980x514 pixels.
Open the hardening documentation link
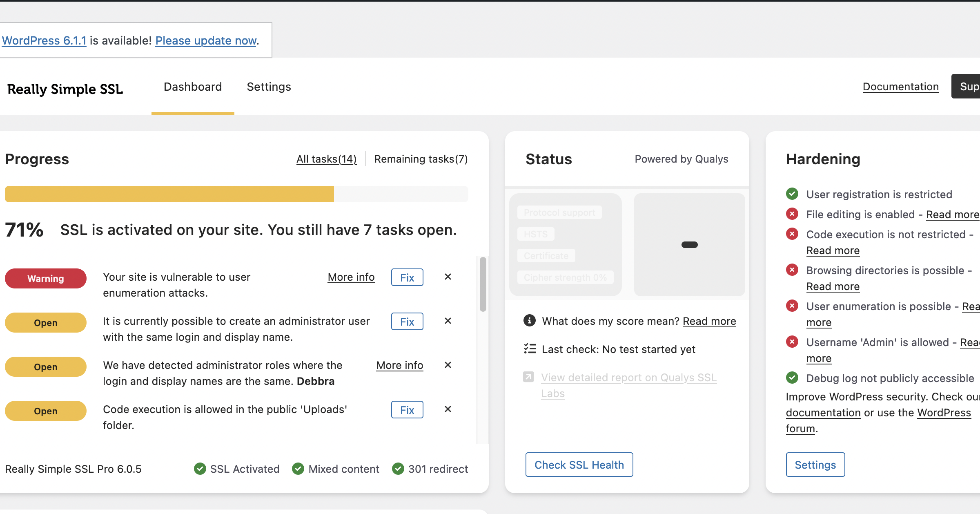coord(823,413)
